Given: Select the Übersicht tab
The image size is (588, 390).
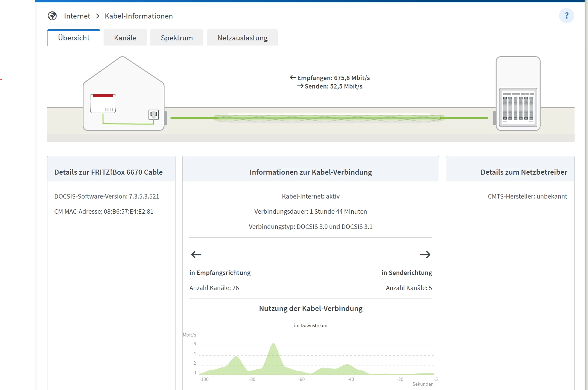Looking at the screenshot, I should pyautogui.click(x=74, y=38).
